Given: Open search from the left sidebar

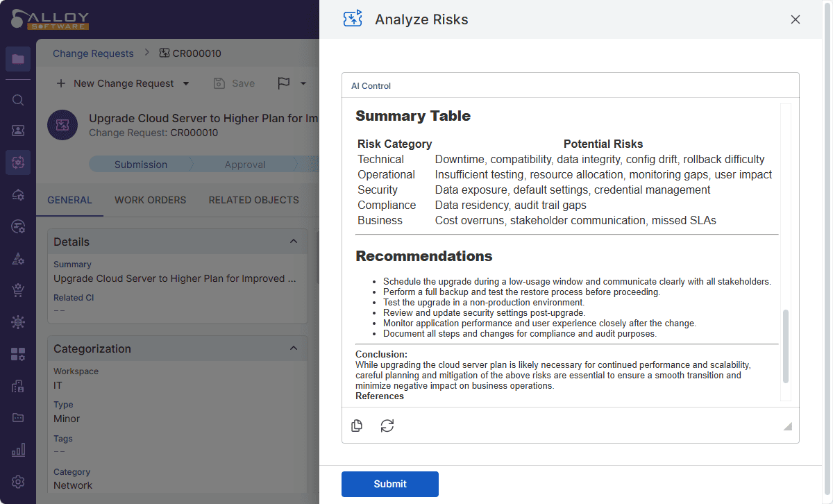Looking at the screenshot, I should pyautogui.click(x=18, y=100).
